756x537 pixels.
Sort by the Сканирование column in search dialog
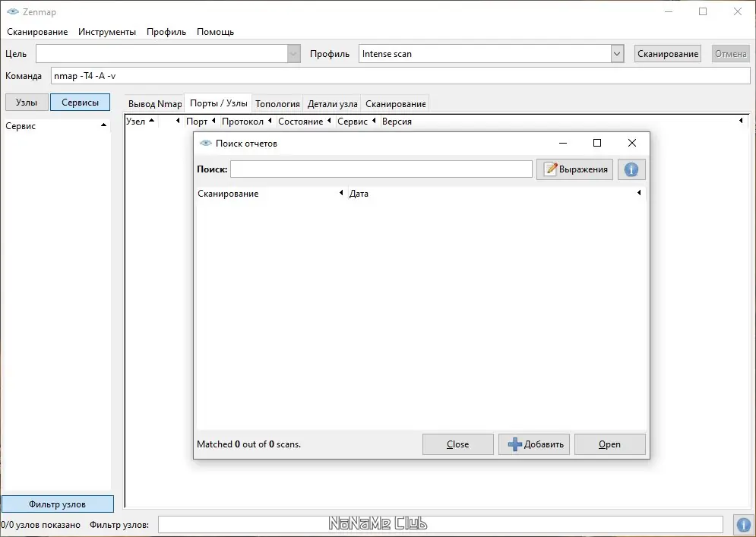coord(271,193)
